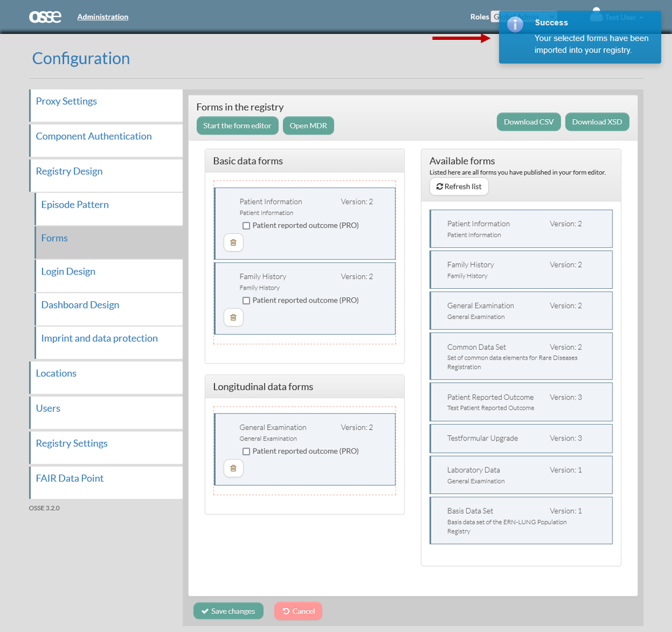This screenshot has width=672, height=632.
Task: Click the 'OSSE 3.2.0' version text
Action: (x=44, y=508)
